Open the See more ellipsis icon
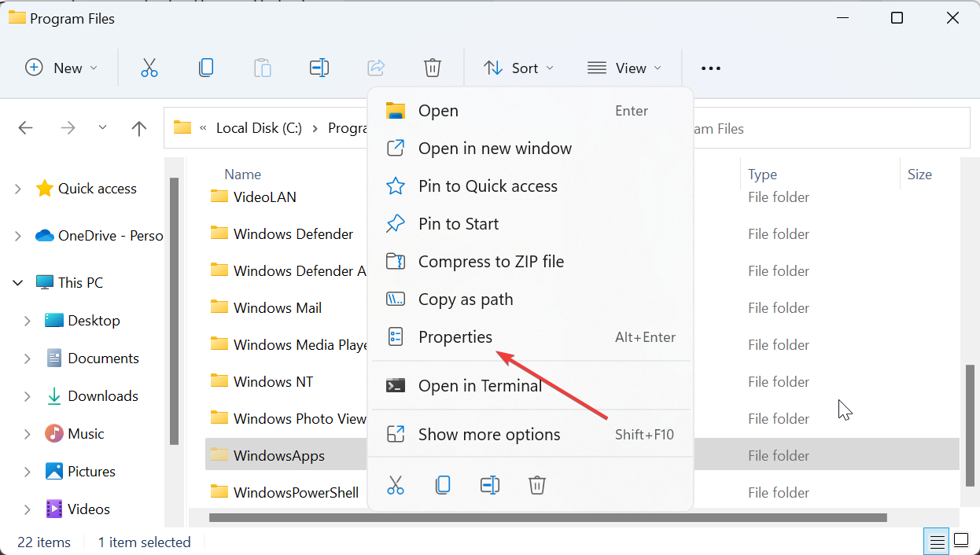The height and width of the screenshot is (555, 980). tap(710, 68)
